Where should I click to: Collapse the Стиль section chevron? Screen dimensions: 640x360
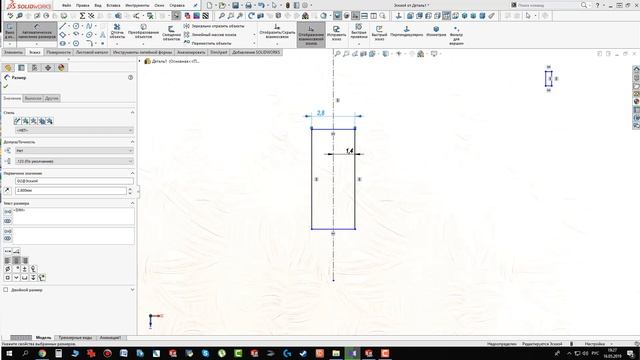click(x=132, y=112)
